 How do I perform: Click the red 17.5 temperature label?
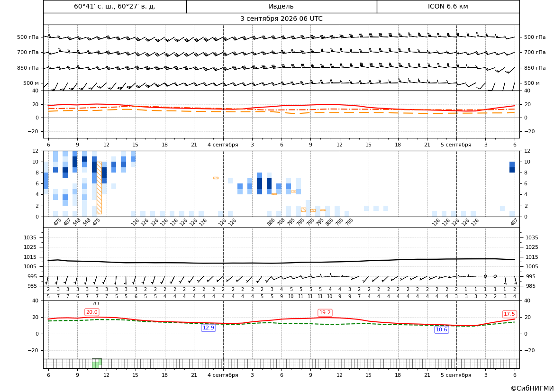point(509,314)
